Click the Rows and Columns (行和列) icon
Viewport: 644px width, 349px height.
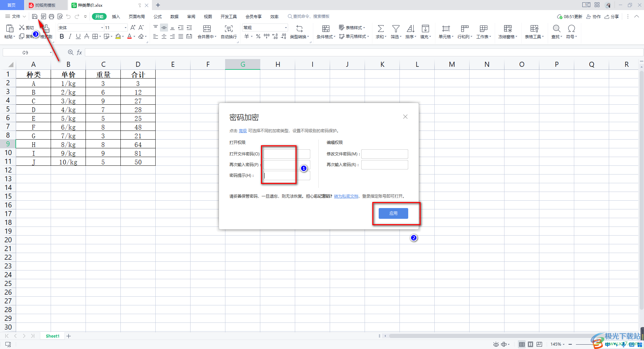(465, 29)
